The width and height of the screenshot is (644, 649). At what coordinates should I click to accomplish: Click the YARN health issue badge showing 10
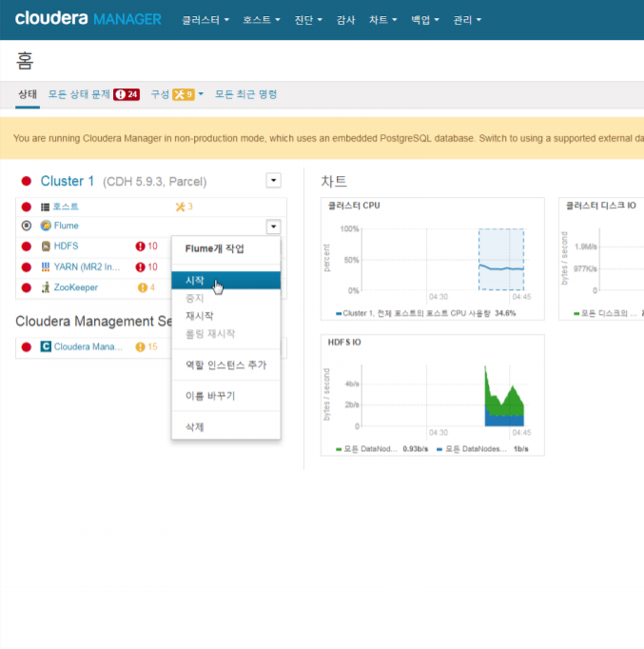click(x=146, y=267)
